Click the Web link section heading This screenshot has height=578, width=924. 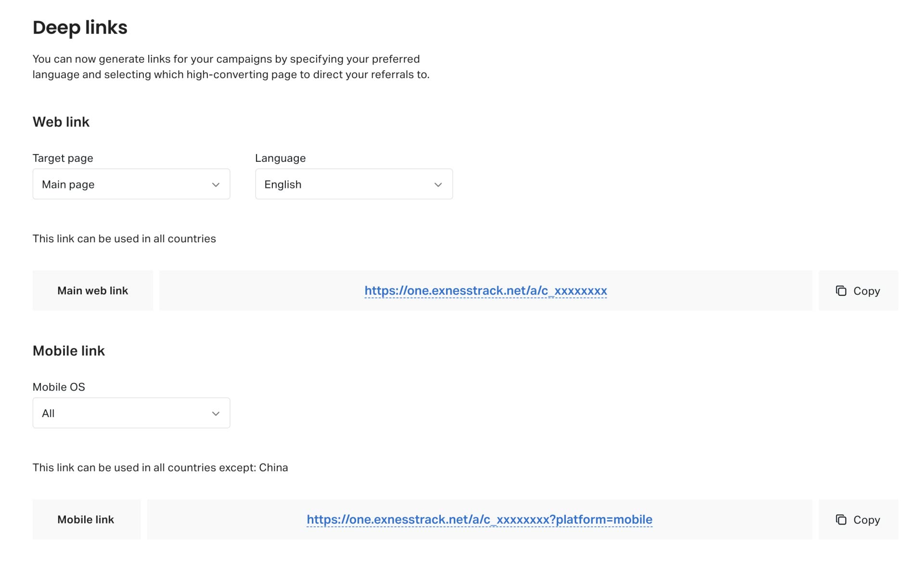[x=61, y=122]
